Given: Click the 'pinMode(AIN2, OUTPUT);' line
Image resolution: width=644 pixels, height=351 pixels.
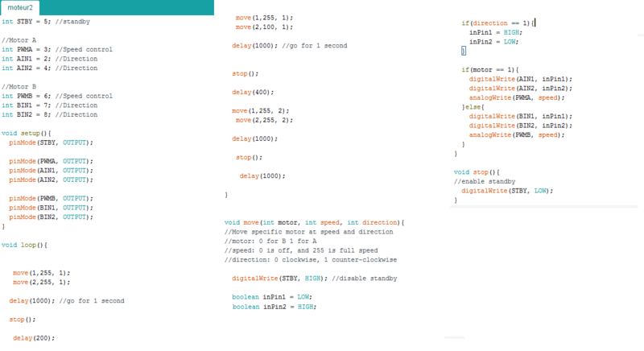Looking at the screenshot, I should point(51,180).
